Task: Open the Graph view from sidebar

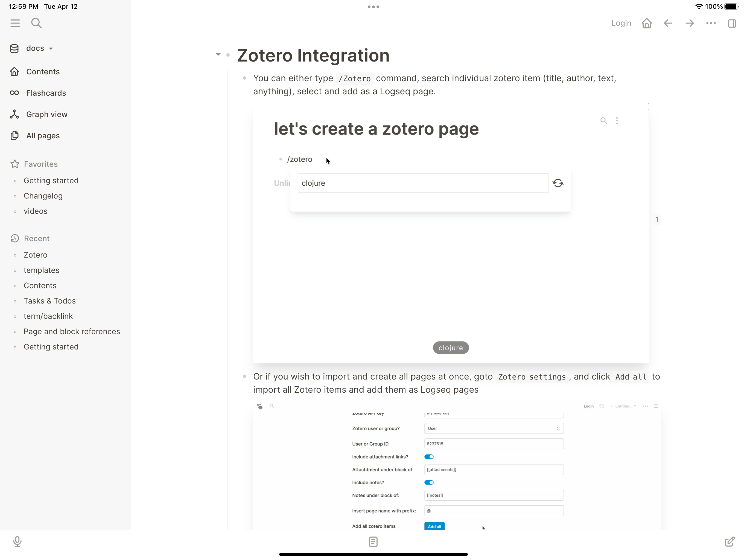Action: [x=46, y=114]
